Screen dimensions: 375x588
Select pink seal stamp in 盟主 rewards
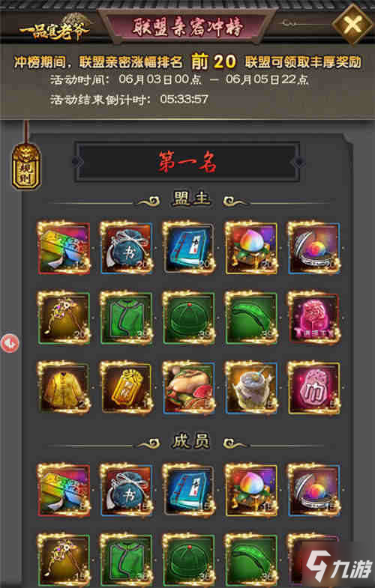point(314,318)
